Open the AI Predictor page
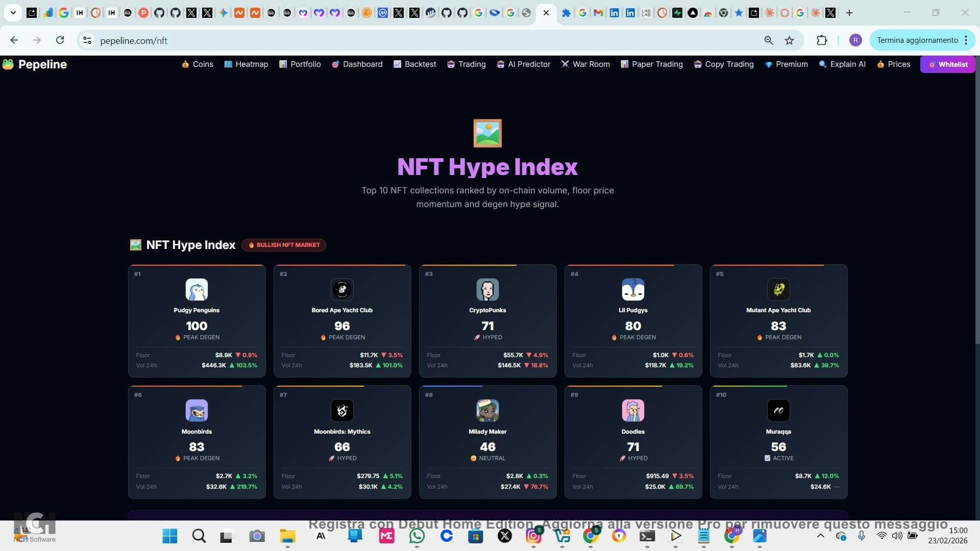The image size is (980, 551). coord(523,64)
